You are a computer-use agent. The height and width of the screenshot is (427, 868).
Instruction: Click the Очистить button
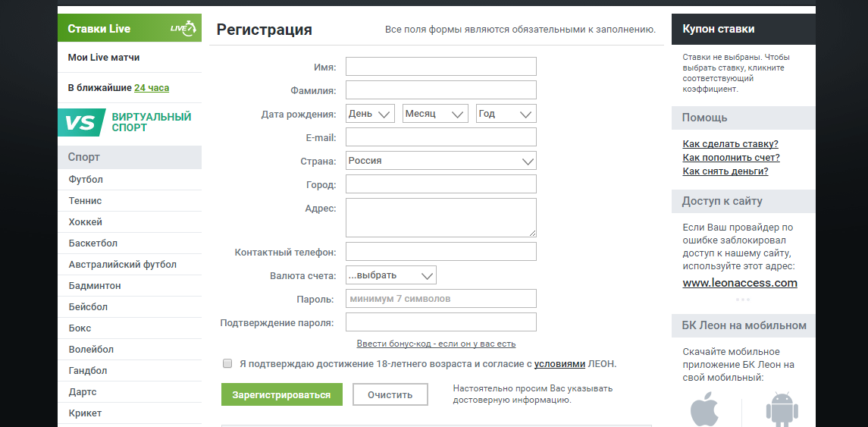[390, 395]
